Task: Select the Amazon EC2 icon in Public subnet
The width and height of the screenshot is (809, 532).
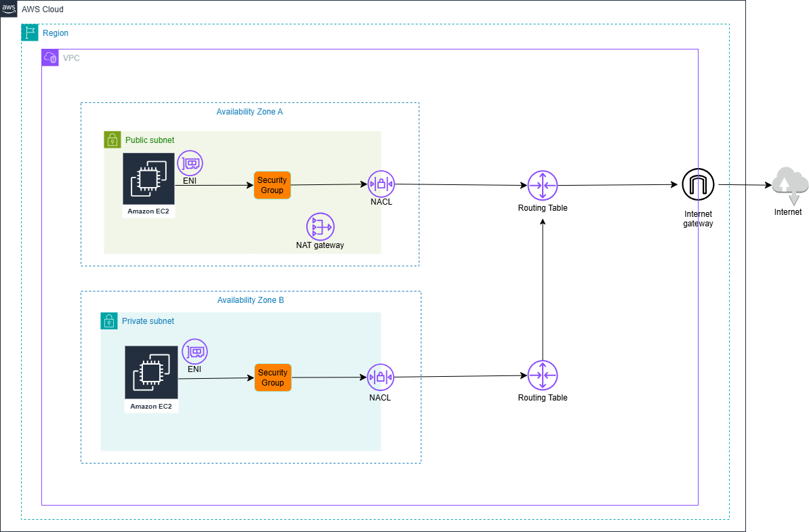Action: tap(148, 180)
